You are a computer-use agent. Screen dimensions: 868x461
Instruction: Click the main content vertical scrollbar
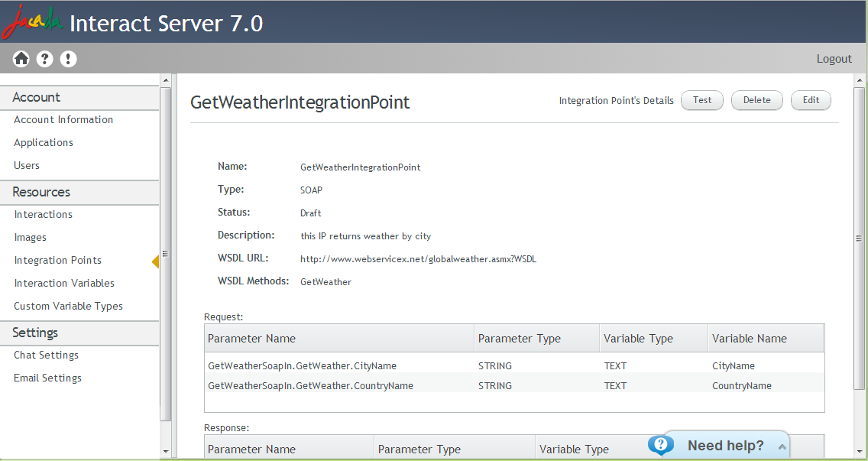[859, 239]
